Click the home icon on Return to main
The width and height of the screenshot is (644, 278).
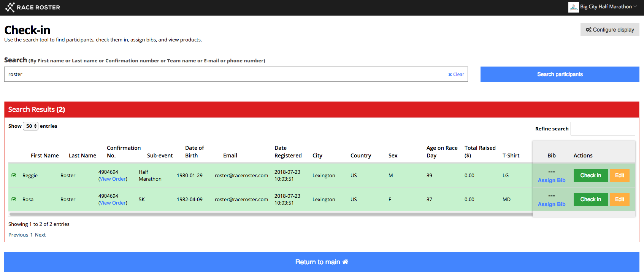345,262
